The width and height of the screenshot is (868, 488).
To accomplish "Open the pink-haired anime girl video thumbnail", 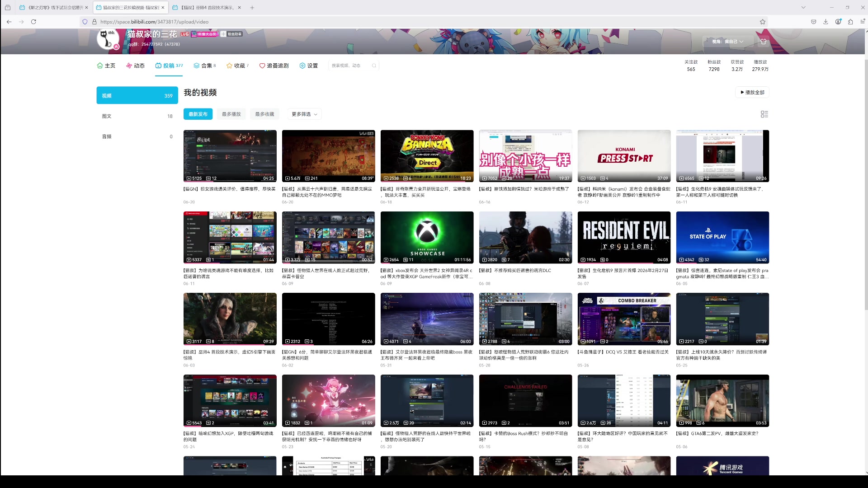I will tap(329, 401).
